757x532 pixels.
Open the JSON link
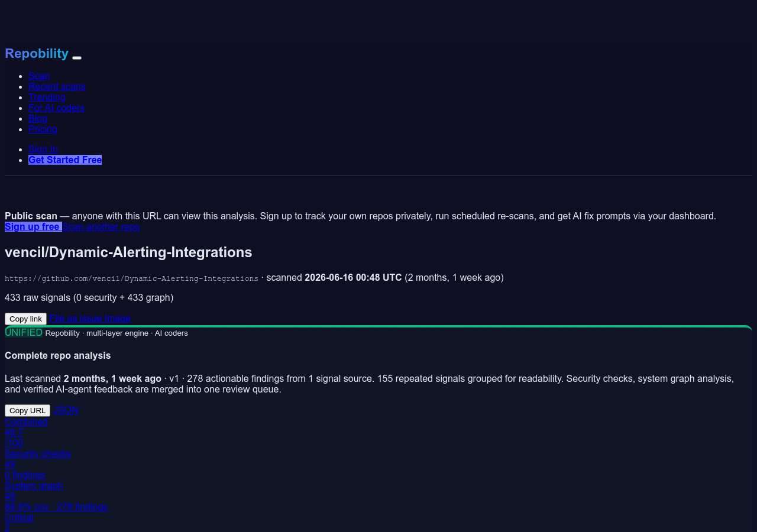(66, 410)
